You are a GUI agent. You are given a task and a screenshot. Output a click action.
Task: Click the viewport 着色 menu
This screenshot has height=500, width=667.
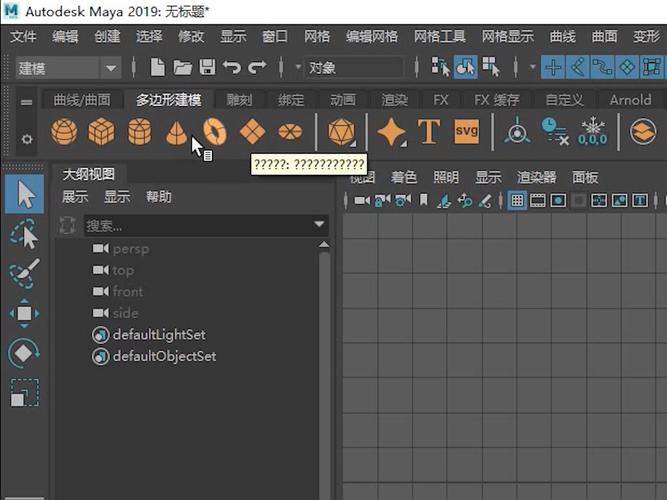click(404, 178)
